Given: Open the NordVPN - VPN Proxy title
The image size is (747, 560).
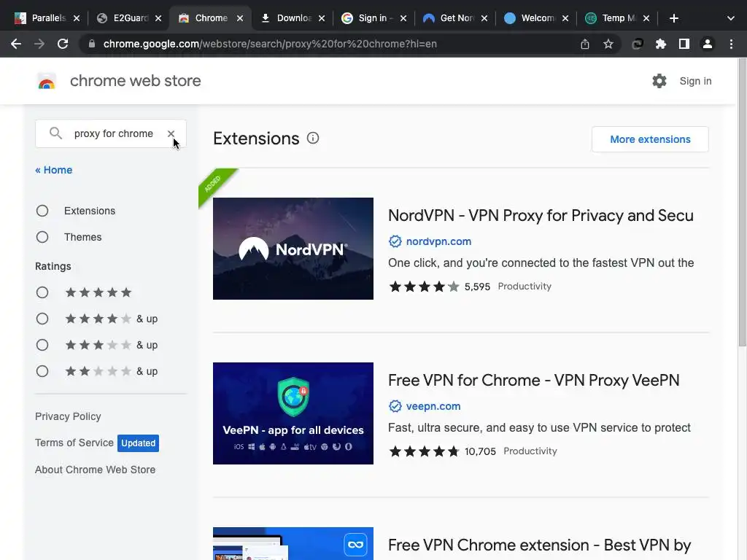Looking at the screenshot, I should [541, 215].
